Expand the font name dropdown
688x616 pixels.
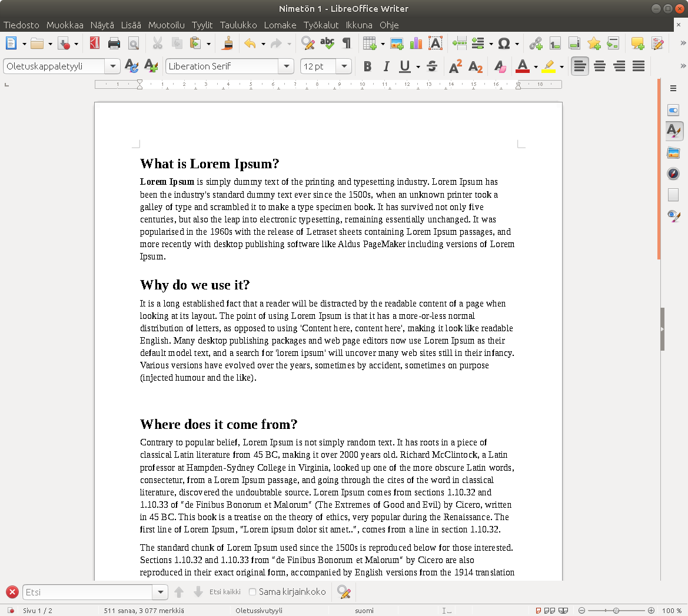click(x=286, y=66)
